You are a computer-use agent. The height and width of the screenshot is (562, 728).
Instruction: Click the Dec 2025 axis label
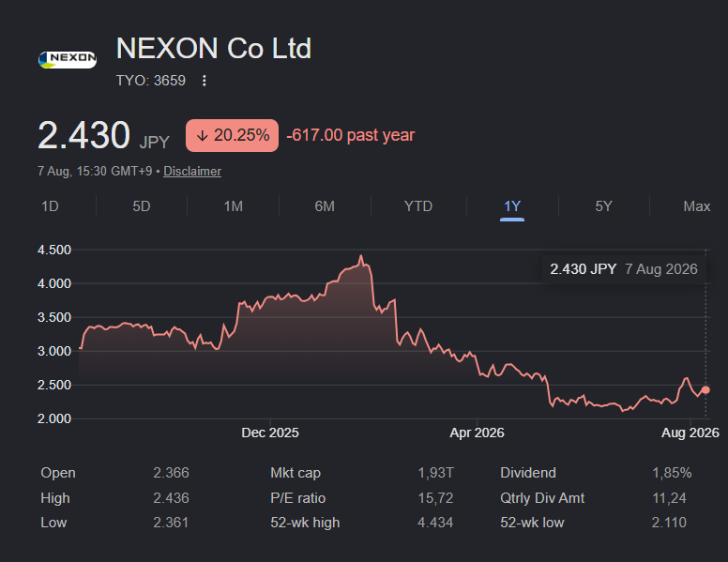tap(270, 433)
